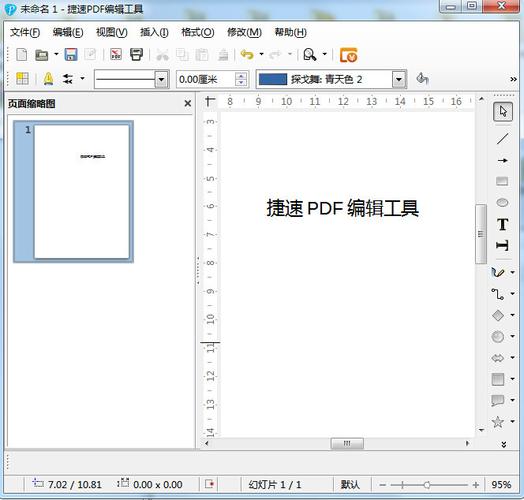Close the 页面缩略图 panel

click(188, 104)
